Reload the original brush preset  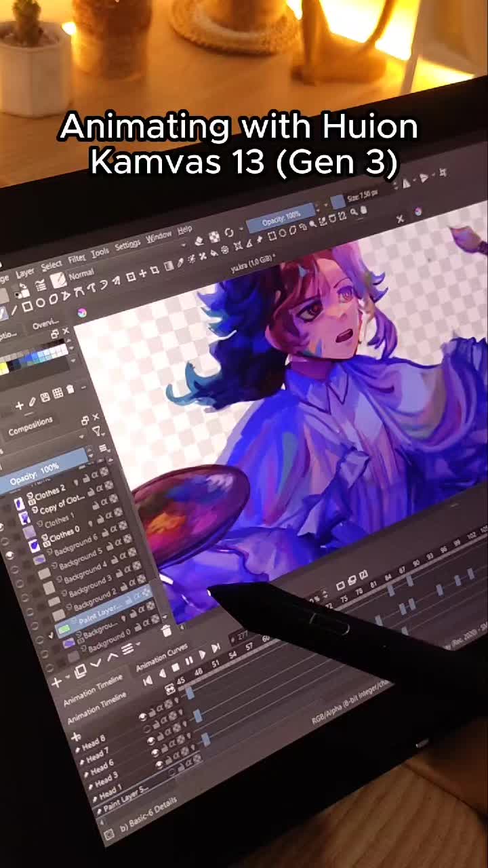coord(229,233)
